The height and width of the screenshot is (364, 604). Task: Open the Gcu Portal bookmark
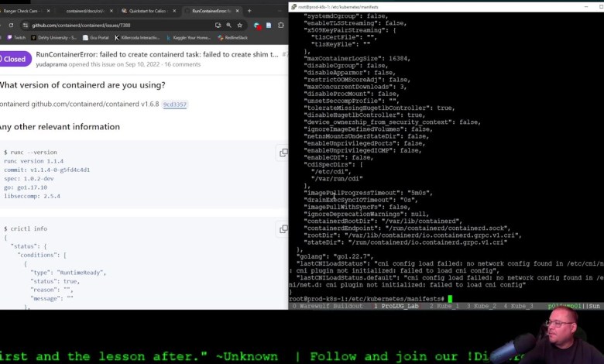95,38
